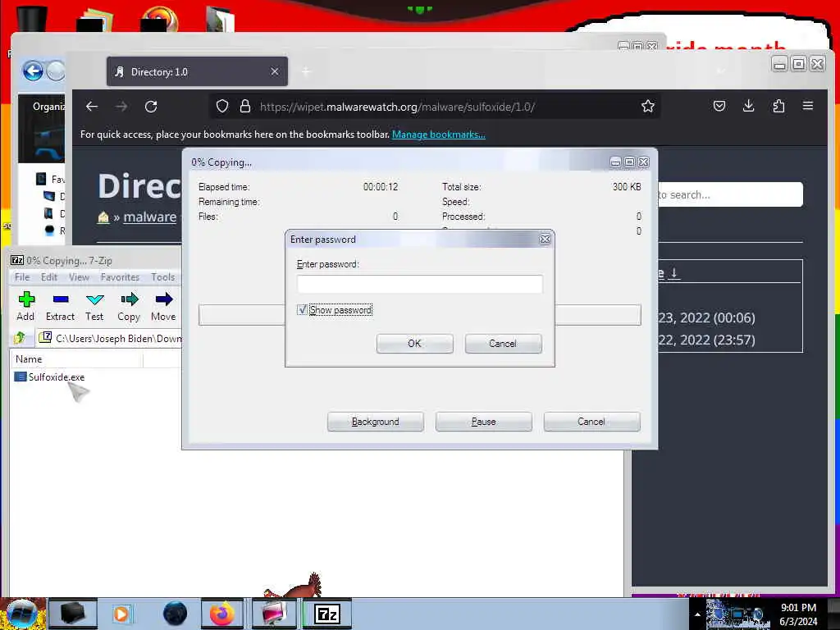Pause the copying operation
This screenshot has height=630, width=840.
(x=484, y=422)
